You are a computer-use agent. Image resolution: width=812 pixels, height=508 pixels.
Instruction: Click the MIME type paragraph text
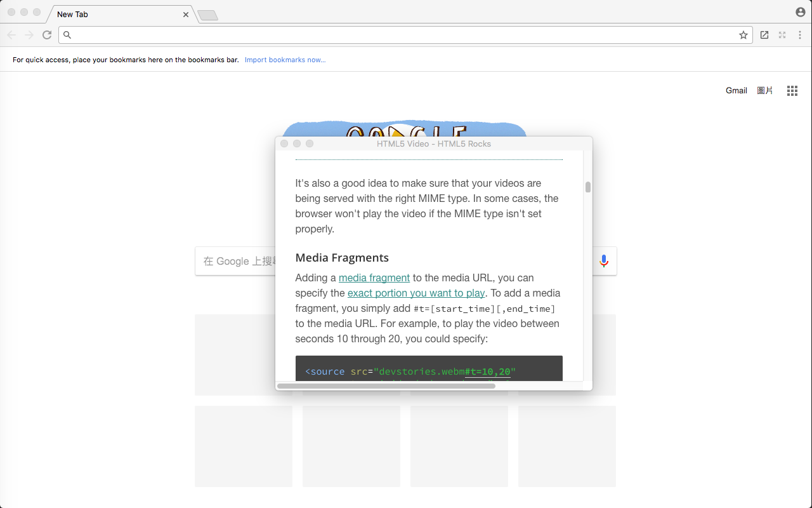point(427,206)
